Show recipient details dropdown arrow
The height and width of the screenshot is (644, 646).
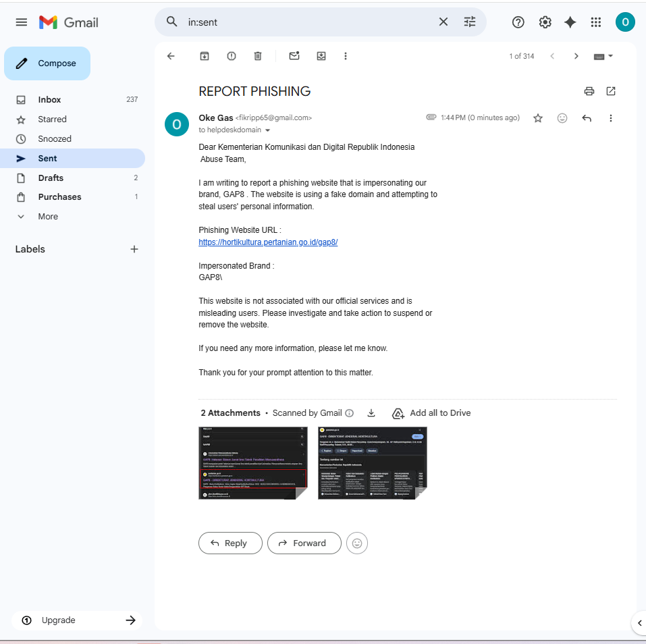pyautogui.click(x=268, y=130)
